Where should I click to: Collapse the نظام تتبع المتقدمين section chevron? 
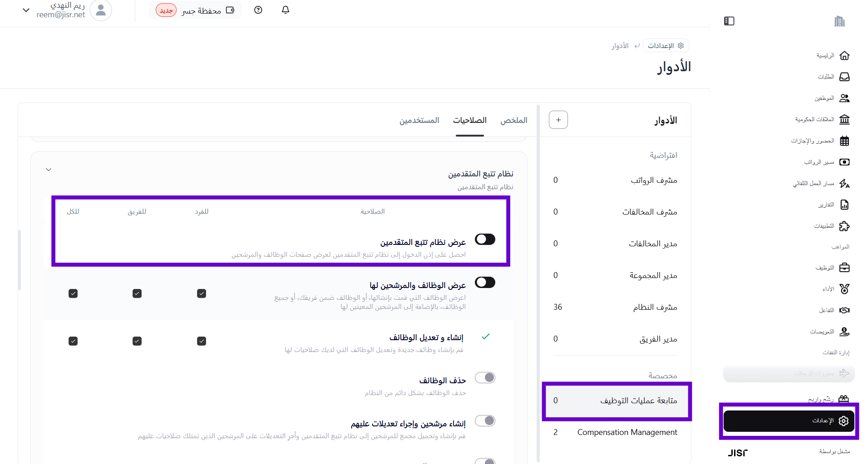click(49, 170)
